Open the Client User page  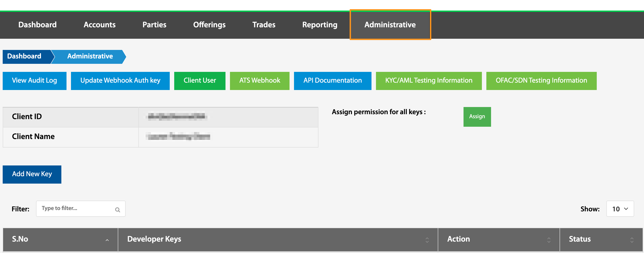pyautogui.click(x=200, y=81)
